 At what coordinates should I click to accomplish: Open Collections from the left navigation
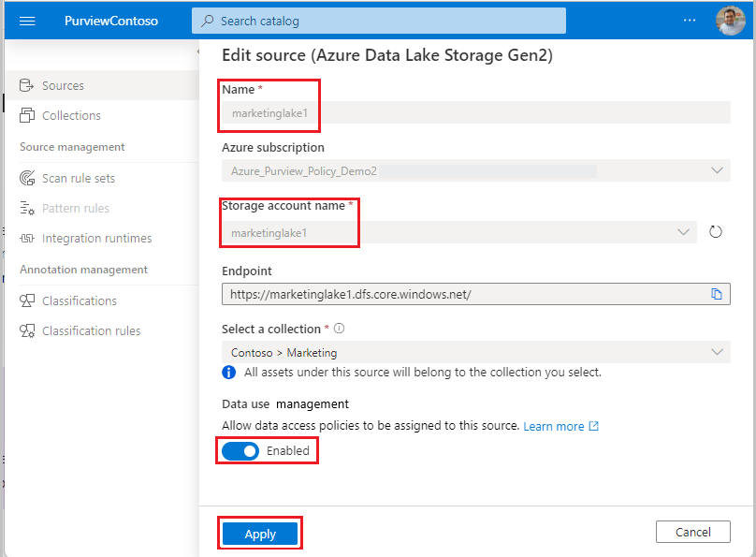[28, 116]
